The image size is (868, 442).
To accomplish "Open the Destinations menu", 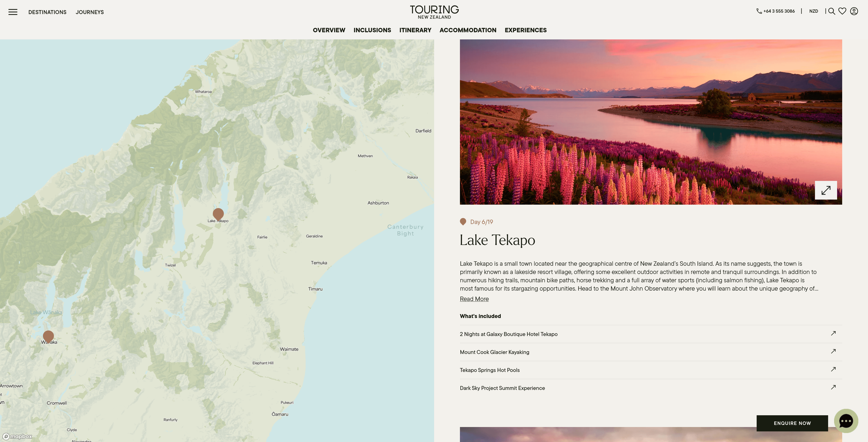I will (x=47, y=12).
